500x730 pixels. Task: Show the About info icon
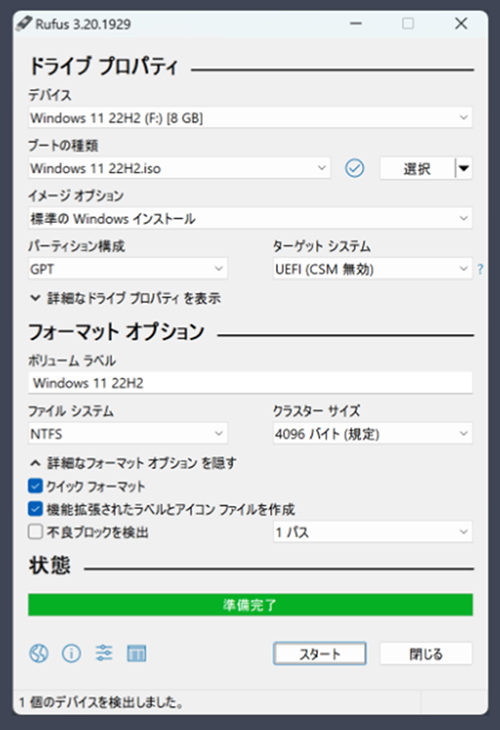(71, 654)
